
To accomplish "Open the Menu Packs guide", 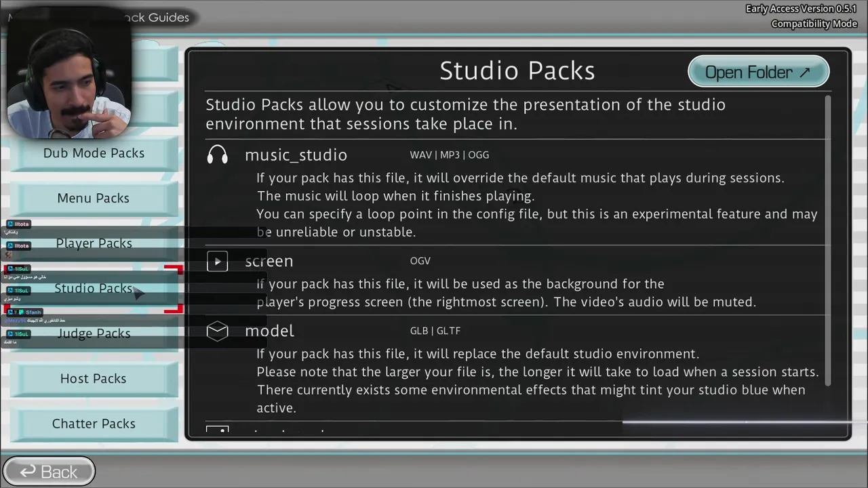I will 94,198.
